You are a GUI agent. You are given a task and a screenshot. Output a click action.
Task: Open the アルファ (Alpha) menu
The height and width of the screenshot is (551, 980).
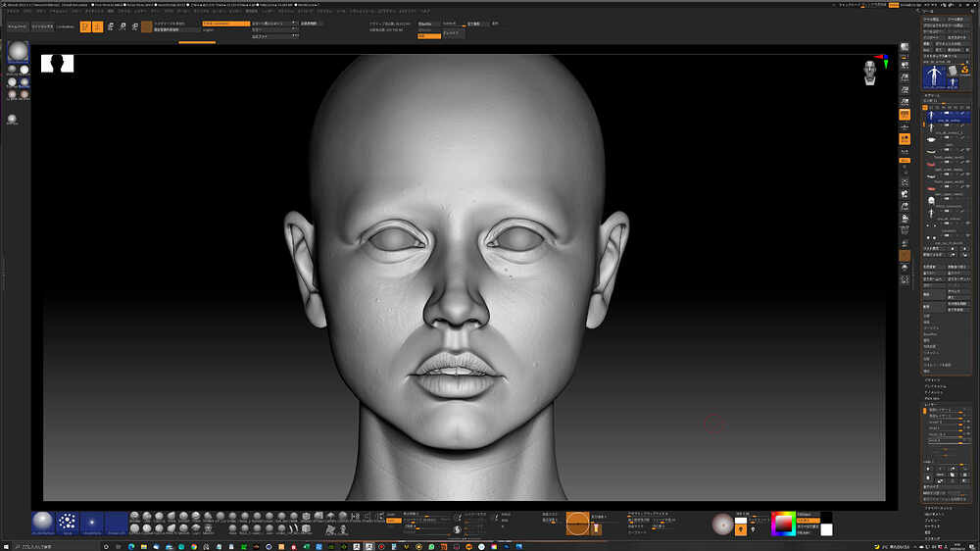pos(13,11)
